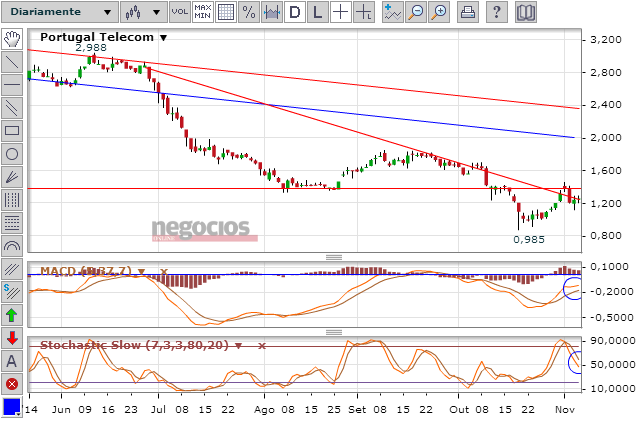The height and width of the screenshot is (423, 639).
Task: Click the 2,988 high price label
Action: point(91,48)
